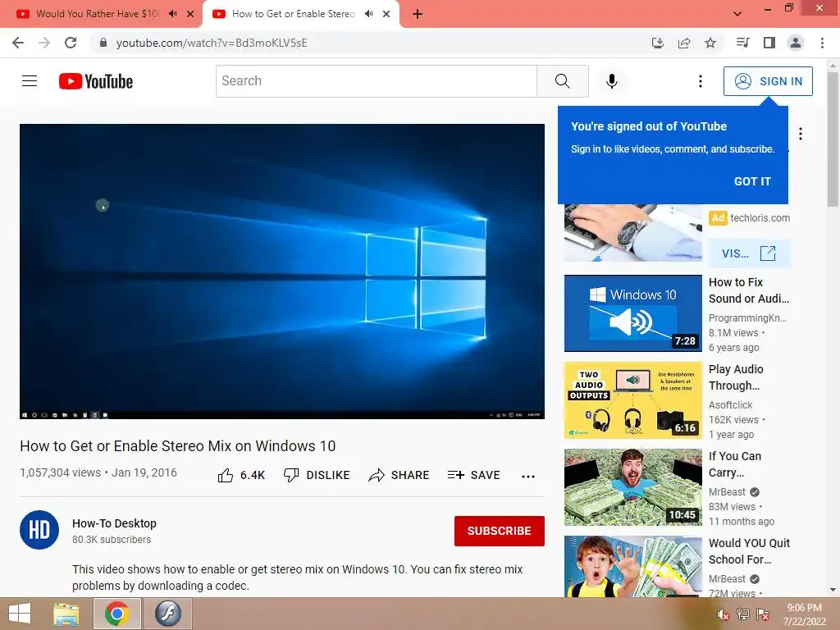This screenshot has height=630, width=840.
Task: Open MrBeast 'If You Can Carry' thumbnail
Action: 632,487
